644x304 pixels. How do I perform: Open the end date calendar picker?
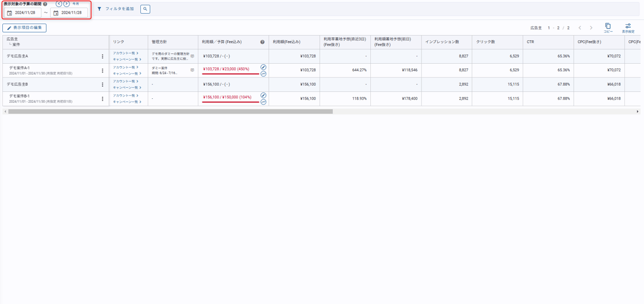[x=56, y=13]
